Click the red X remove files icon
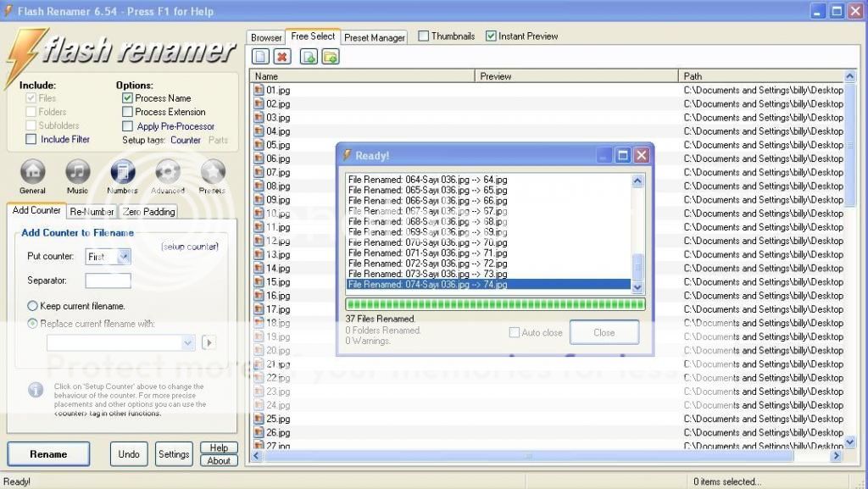 [x=282, y=57]
